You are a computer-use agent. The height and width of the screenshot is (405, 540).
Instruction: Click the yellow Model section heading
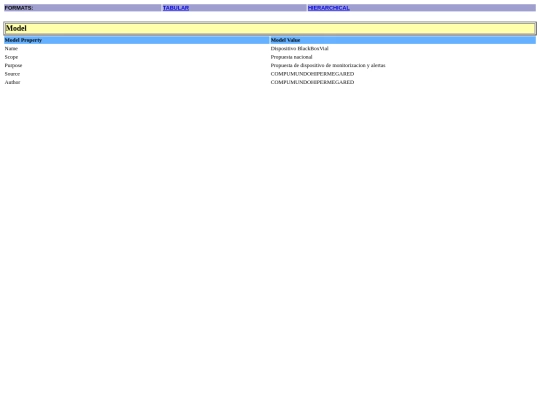point(270,28)
